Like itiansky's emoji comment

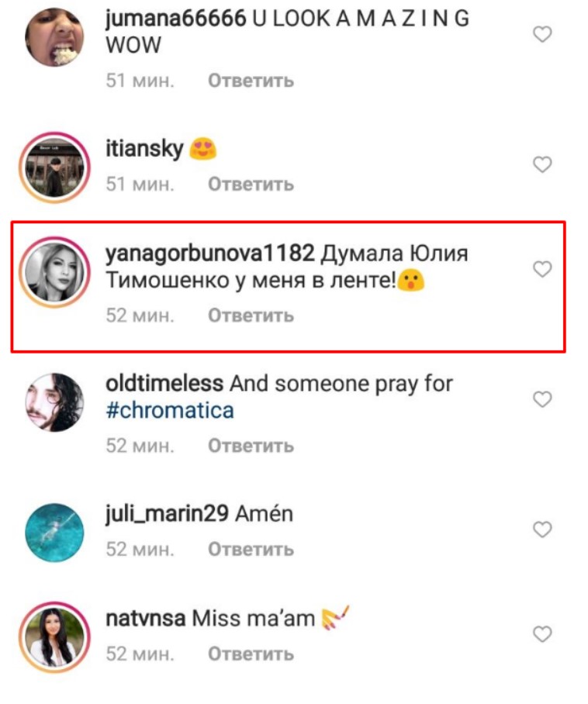point(542,164)
